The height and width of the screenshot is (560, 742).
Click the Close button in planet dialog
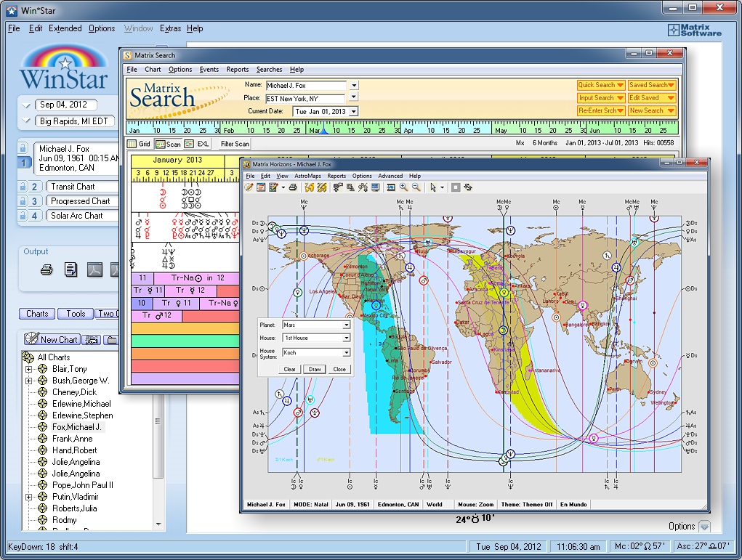pos(339,370)
